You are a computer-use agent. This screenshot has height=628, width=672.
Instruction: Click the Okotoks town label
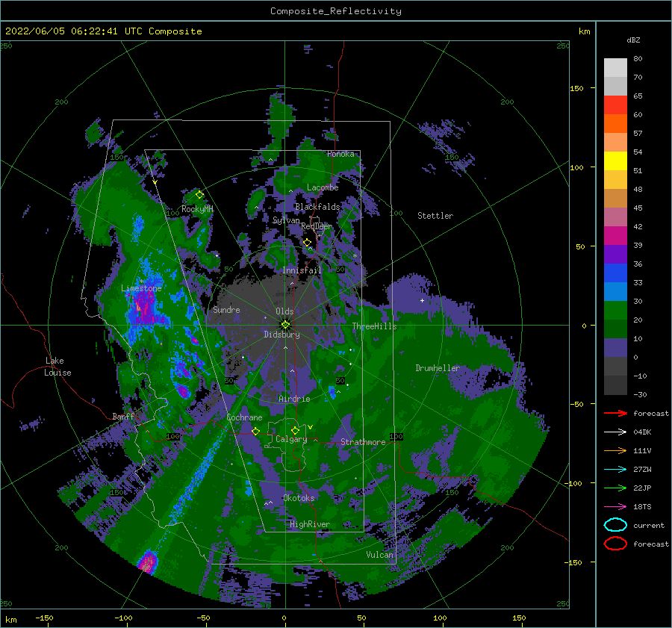point(299,498)
